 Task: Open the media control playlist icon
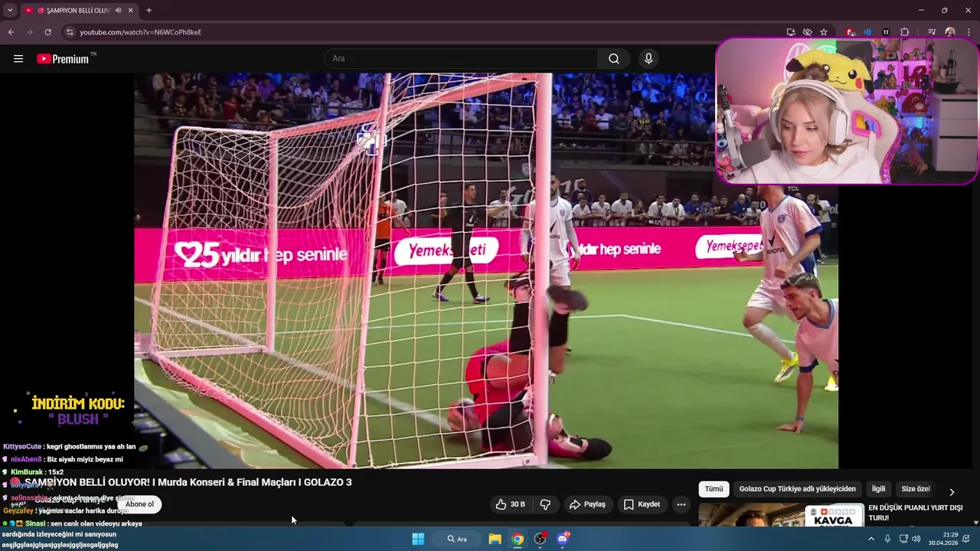(x=932, y=32)
